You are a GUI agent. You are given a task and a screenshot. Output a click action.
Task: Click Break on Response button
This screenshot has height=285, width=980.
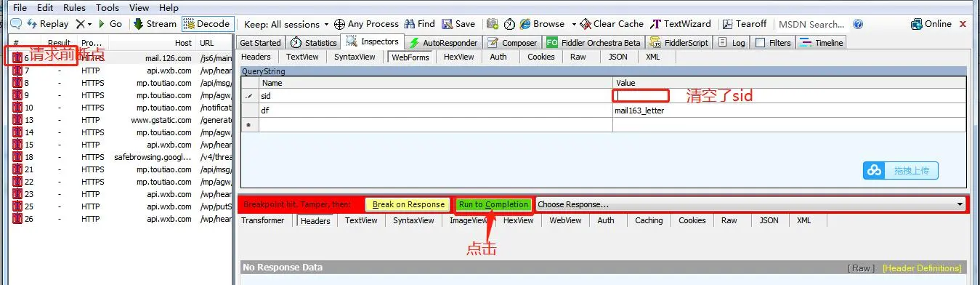(408, 204)
